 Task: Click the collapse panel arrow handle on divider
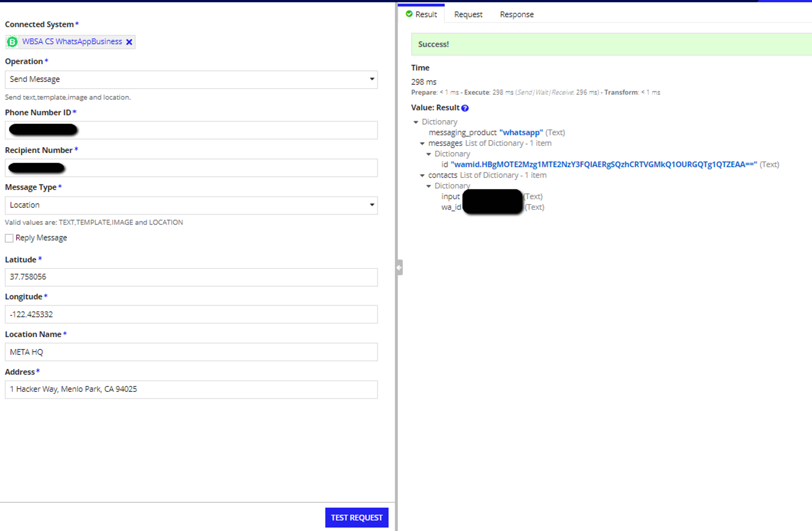[399, 268]
